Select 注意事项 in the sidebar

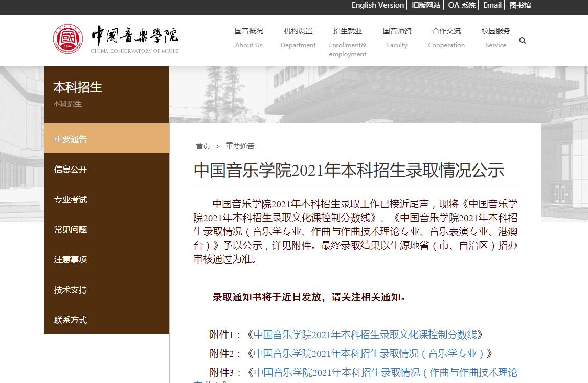pyautogui.click(x=106, y=259)
